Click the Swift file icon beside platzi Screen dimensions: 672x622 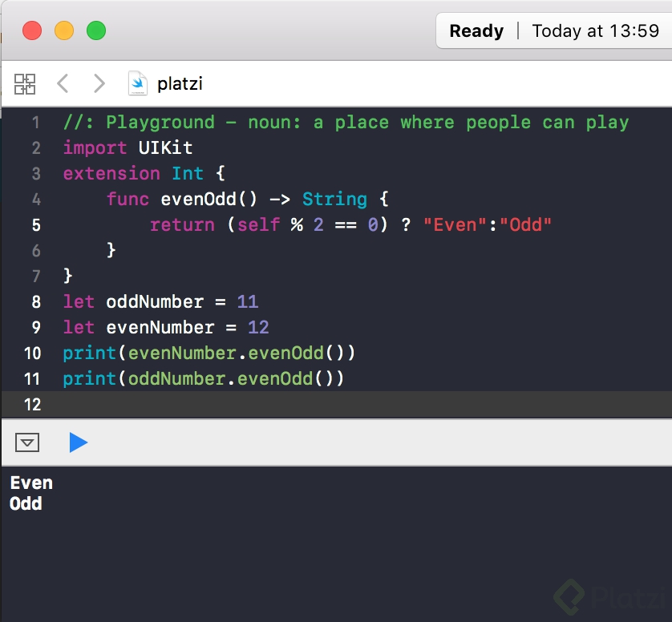(x=138, y=83)
